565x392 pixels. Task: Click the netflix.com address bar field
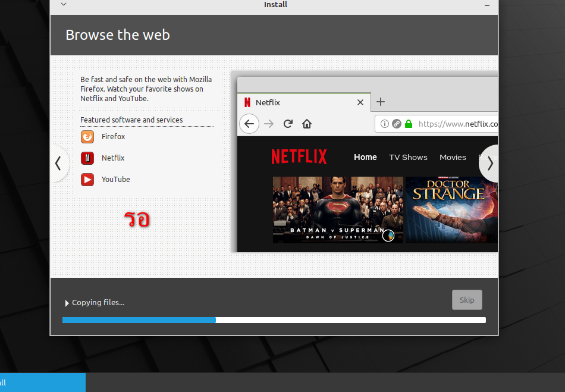437,124
